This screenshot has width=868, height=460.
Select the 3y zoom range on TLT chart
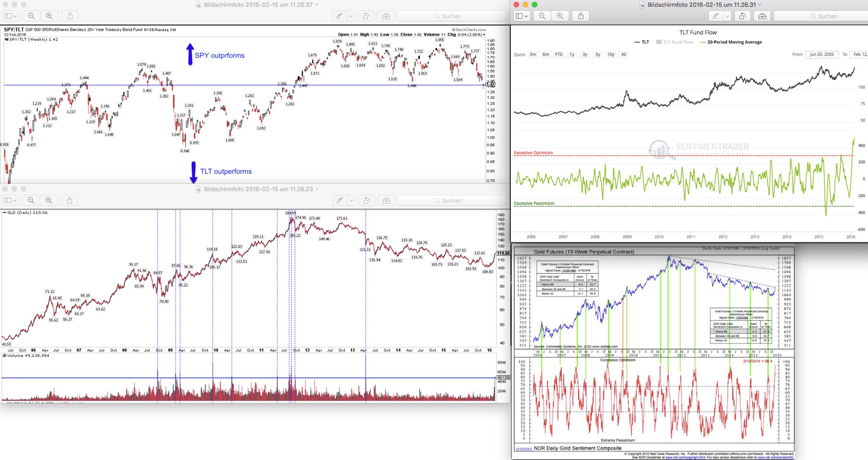click(x=585, y=54)
